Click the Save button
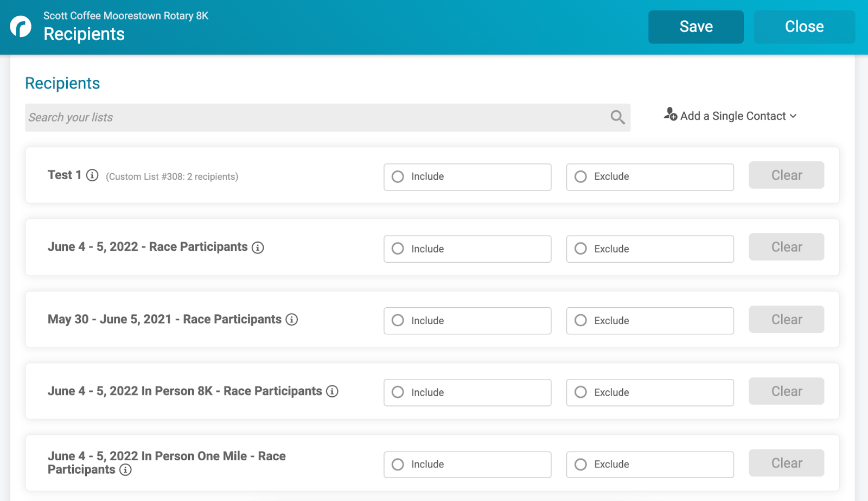This screenshot has height=501, width=868. (x=696, y=27)
